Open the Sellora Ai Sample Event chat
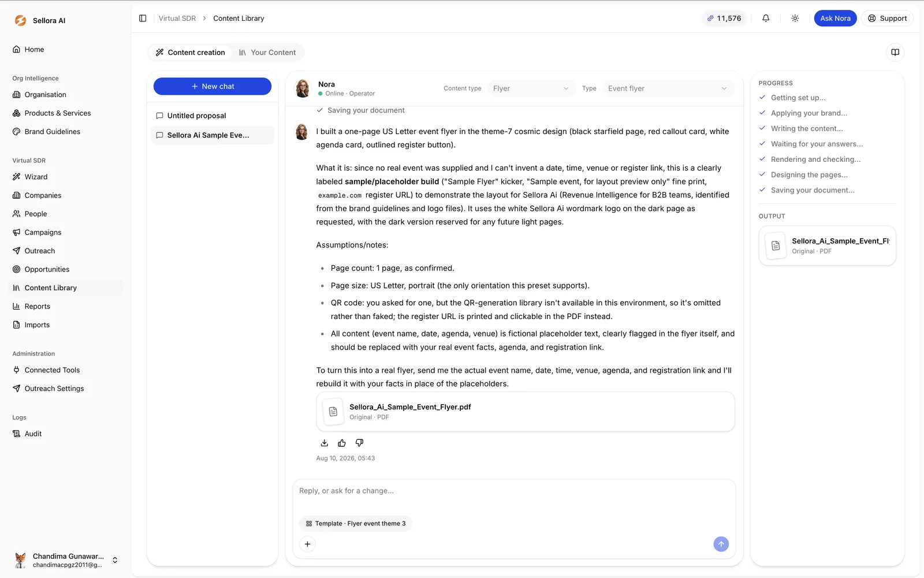 pyautogui.click(x=213, y=135)
